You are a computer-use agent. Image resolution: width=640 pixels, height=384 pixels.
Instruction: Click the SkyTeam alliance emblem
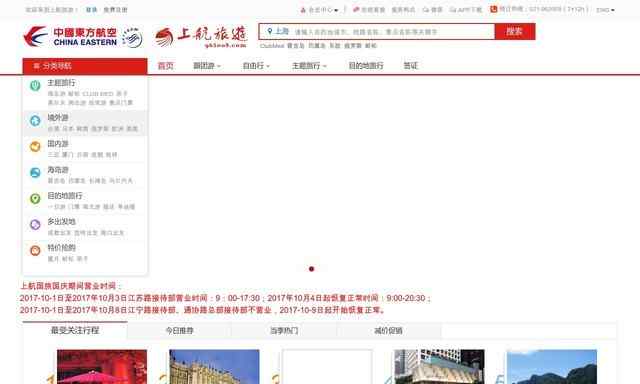pos(133,38)
